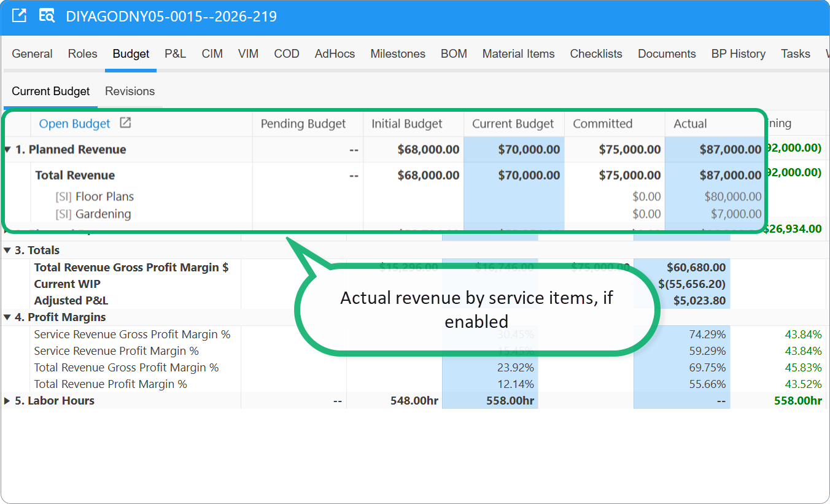This screenshot has width=830, height=504.
Task: Open the BP History tab
Action: click(738, 54)
